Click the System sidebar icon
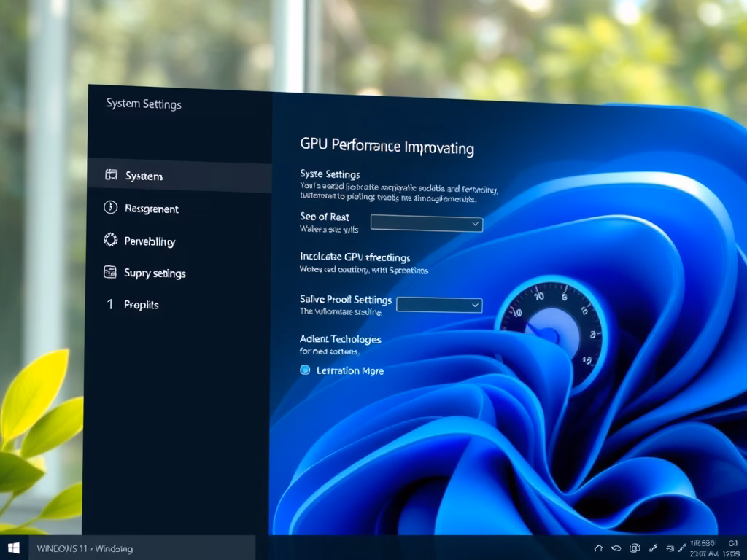747x560 pixels. [x=111, y=175]
